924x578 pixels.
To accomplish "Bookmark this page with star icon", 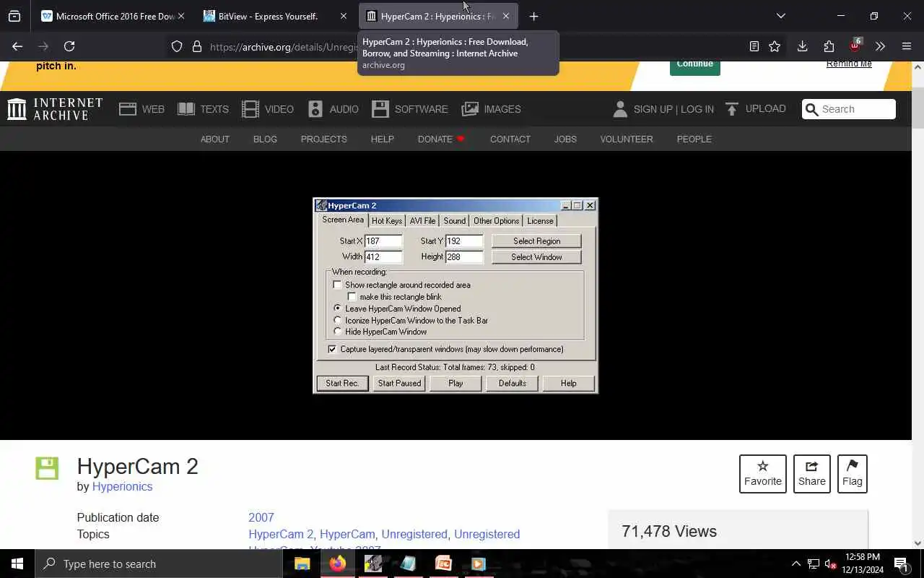I will point(775,46).
